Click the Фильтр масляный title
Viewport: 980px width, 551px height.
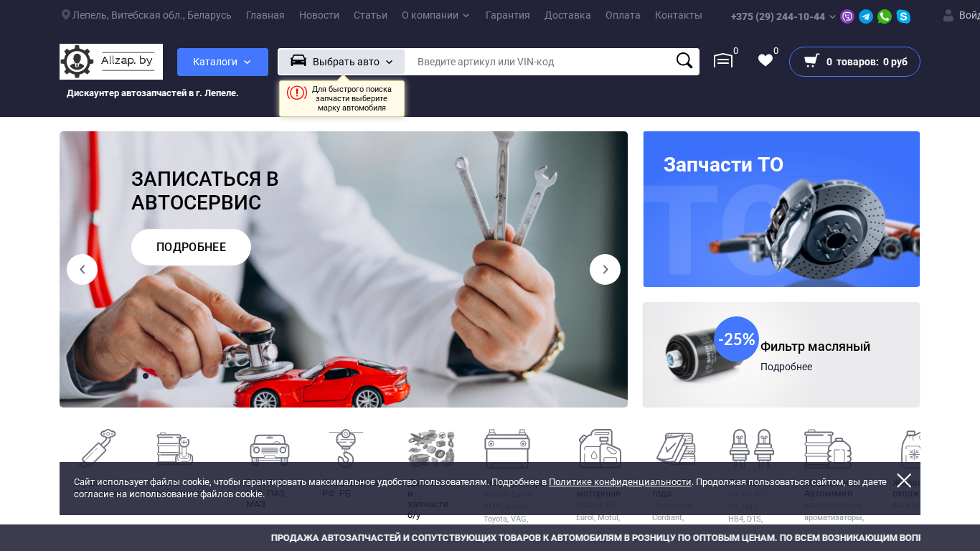815,347
